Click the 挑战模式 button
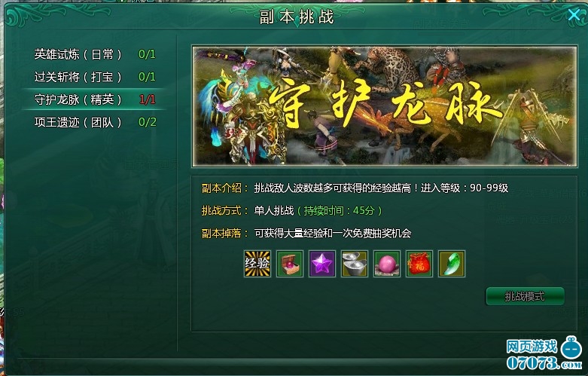Image resolution: width=588 pixels, height=376 pixels. [525, 296]
